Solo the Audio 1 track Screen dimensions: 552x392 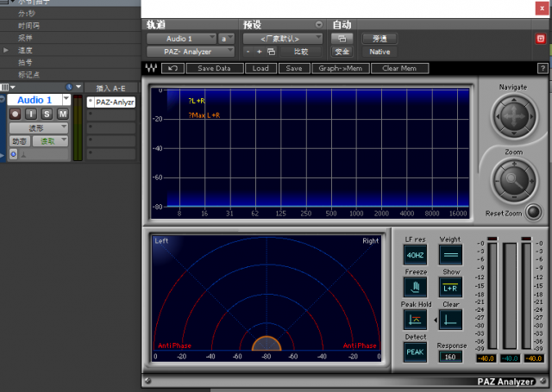coord(47,114)
